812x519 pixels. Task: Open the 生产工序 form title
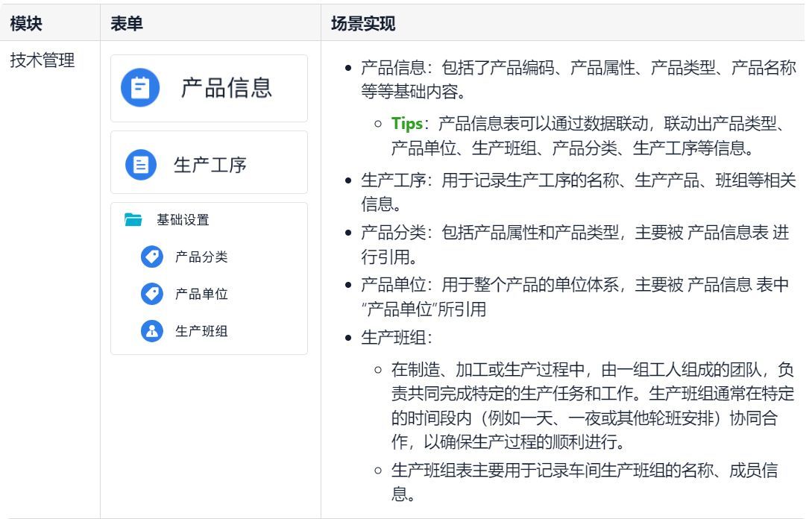[x=210, y=164]
